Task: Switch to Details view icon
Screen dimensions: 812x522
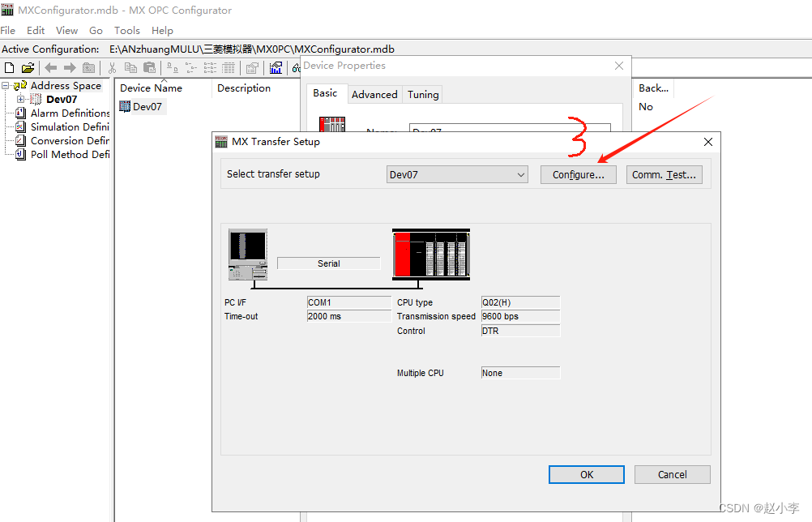Action: pos(229,68)
